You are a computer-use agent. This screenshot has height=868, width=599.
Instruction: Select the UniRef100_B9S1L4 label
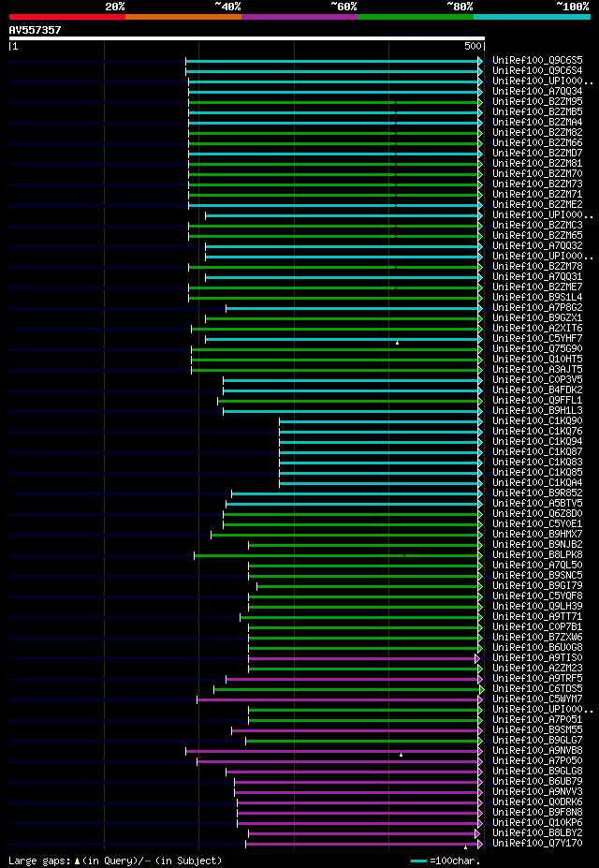pos(537,298)
